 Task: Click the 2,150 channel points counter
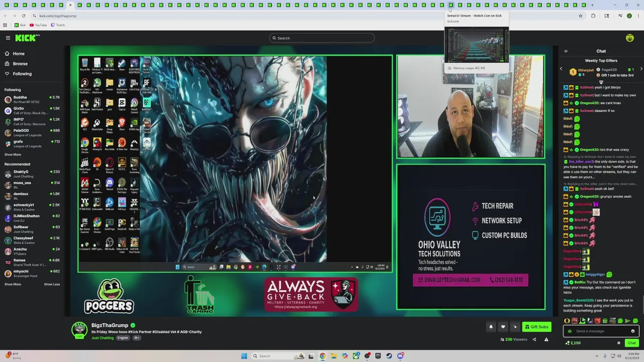tap(573, 343)
